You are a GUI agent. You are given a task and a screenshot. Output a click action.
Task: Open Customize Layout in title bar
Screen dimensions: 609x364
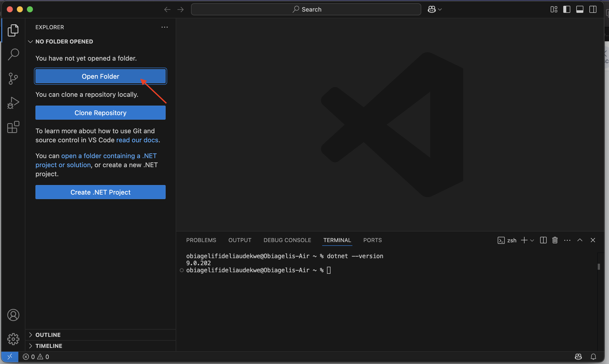tap(554, 10)
